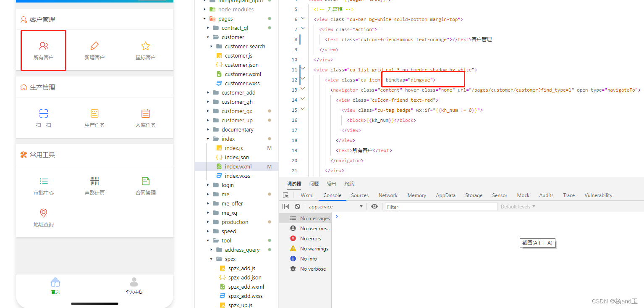Screen dimensions: 644x308
Task: Click the console Filter input field
Action: 441,207
